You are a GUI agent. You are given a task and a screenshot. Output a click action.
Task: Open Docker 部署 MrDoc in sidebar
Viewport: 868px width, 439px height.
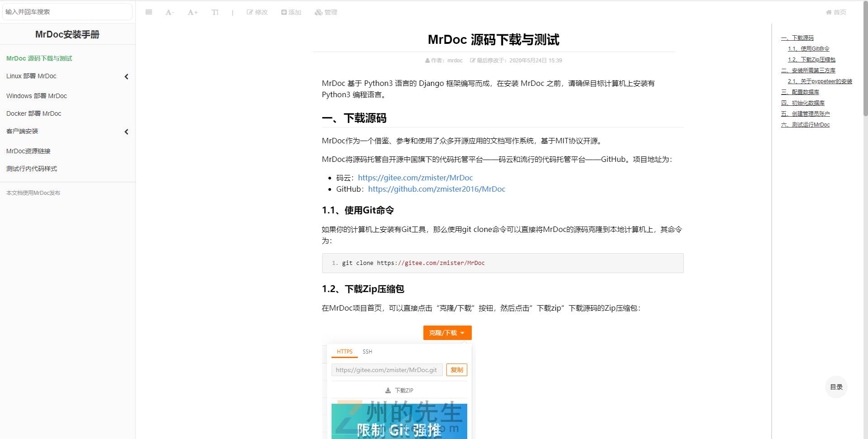[x=34, y=113]
